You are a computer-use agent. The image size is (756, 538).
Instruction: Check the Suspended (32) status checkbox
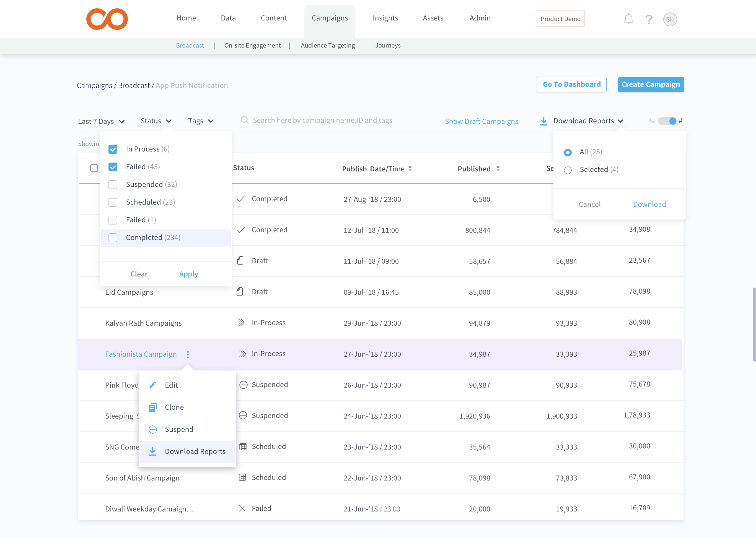[x=113, y=184]
